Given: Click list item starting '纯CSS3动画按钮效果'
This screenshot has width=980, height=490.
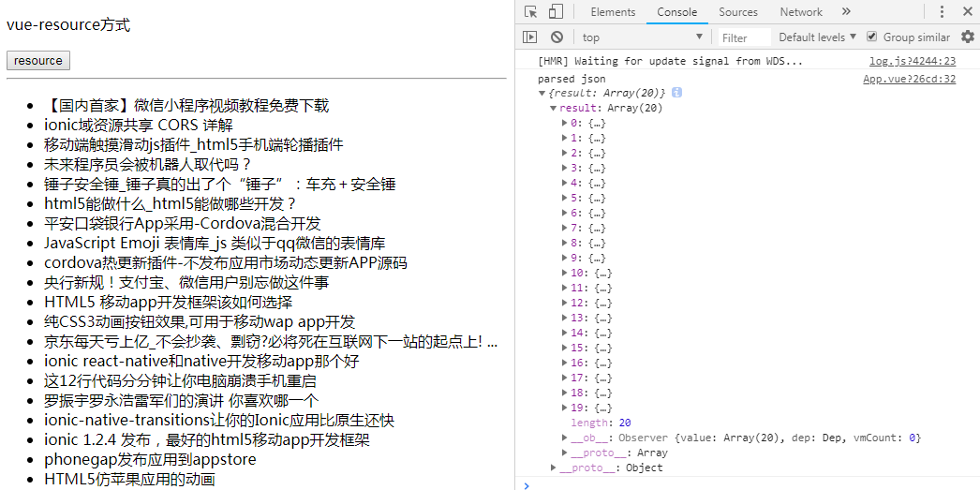Looking at the screenshot, I should (200, 322).
